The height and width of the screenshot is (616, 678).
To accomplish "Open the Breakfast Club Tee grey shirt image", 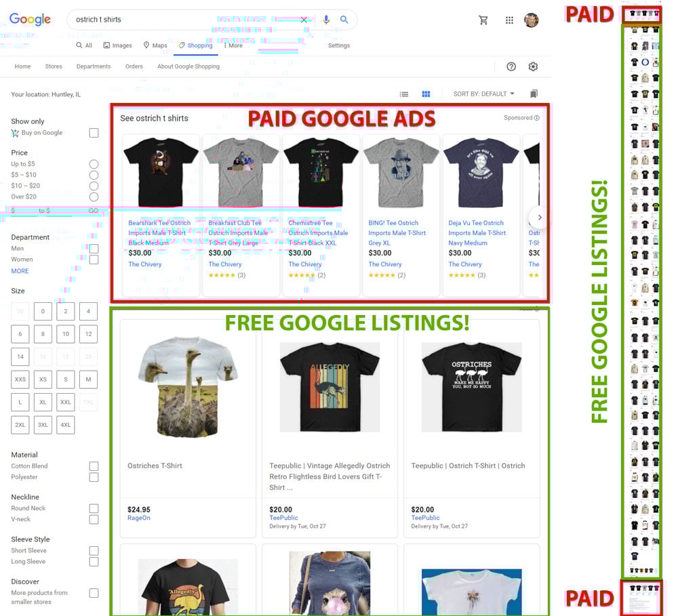I will 241,173.
